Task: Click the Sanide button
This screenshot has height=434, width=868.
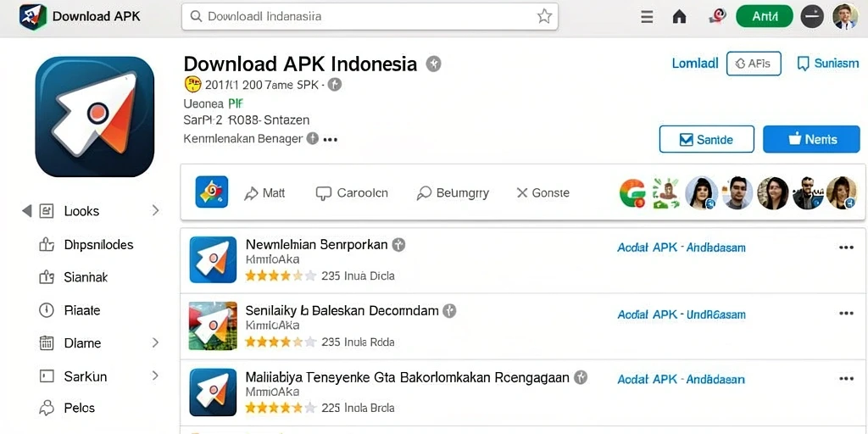Action: (x=706, y=140)
